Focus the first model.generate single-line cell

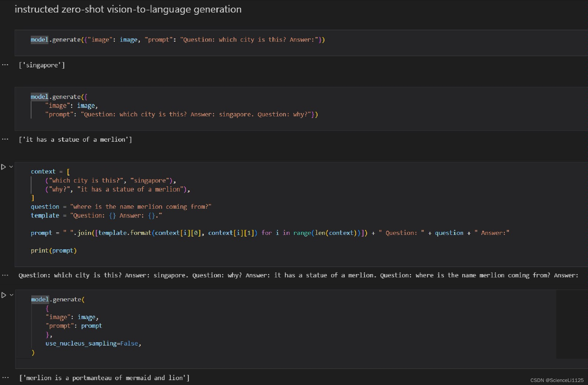[x=177, y=40]
